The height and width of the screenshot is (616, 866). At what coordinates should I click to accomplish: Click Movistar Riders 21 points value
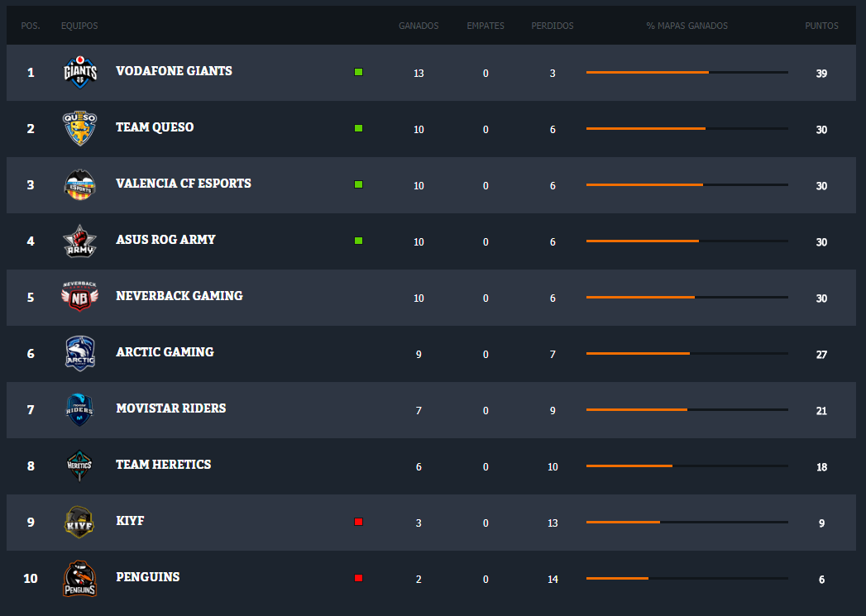coord(822,411)
